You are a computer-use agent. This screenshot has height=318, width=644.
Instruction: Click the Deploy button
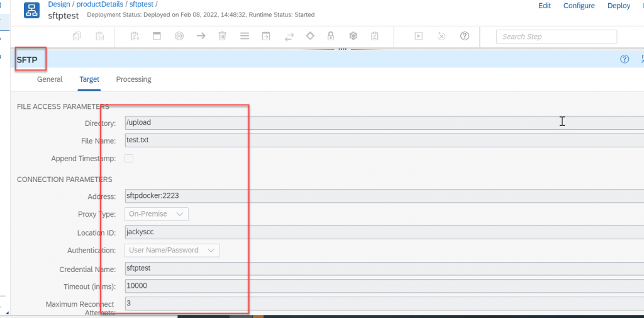tap(619, 6)
